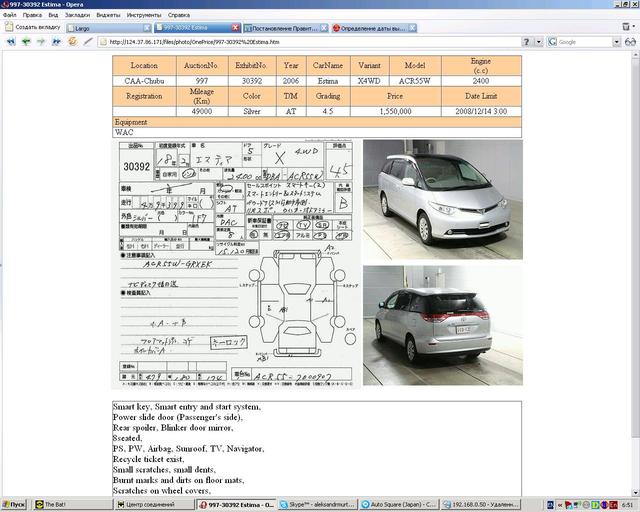640x512 pixels.
Task: Open the Справка menu
Action: tap(179, 15)
